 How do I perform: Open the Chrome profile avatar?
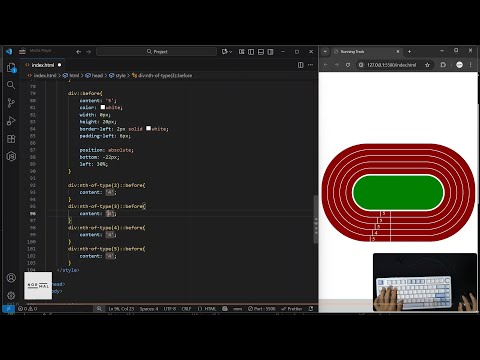[459, 65]
